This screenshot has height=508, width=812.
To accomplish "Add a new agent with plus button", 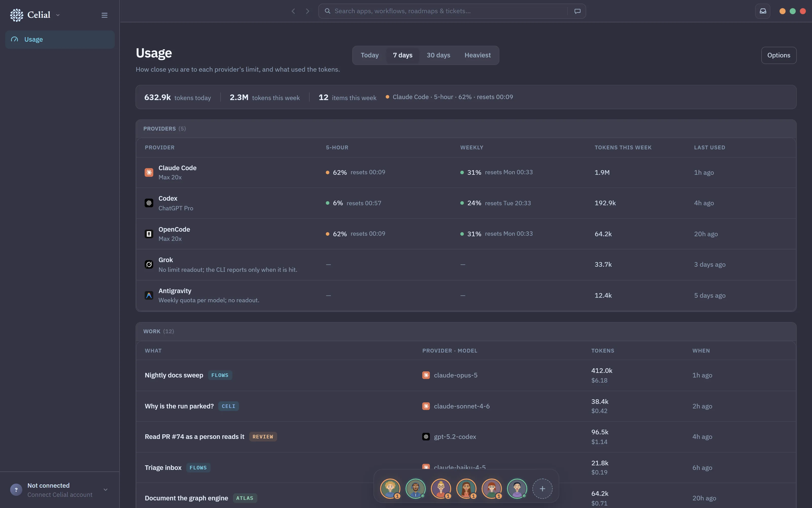I will pos(542,489).
